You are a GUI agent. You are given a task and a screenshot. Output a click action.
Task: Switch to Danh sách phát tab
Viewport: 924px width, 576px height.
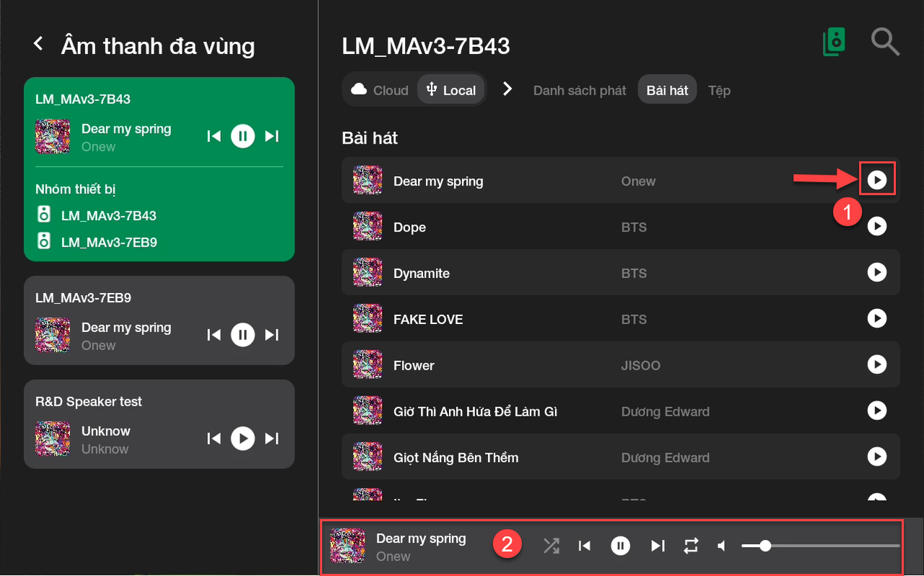(x=580, y=90)
